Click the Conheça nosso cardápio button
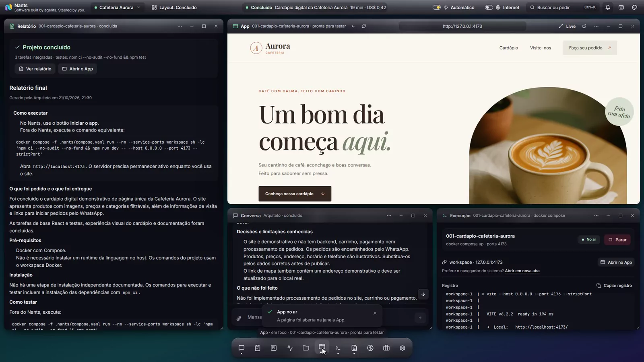 coord(295,193)
